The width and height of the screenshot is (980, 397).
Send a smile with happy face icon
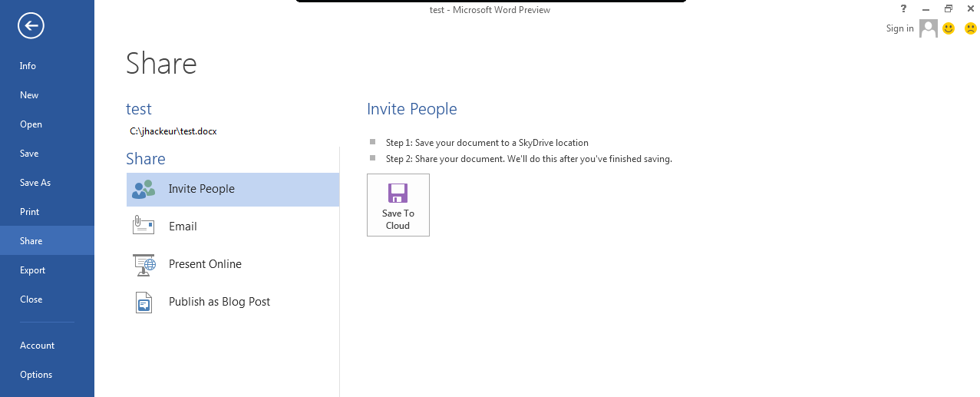point(949,28)
